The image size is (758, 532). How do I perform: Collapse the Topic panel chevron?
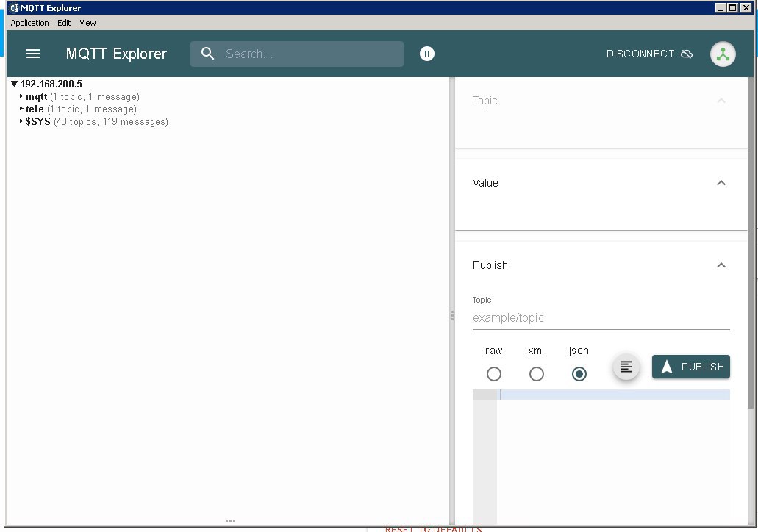click(721, 101)
